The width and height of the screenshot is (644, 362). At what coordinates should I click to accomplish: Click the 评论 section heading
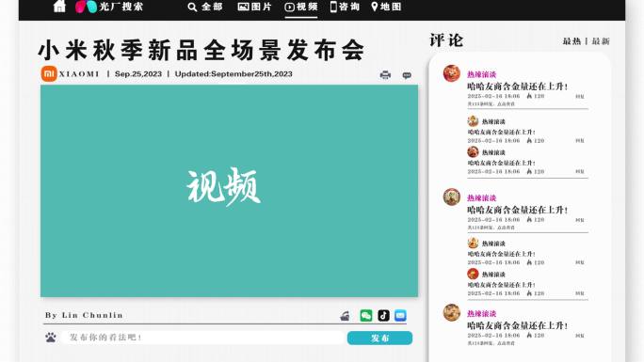(x=446, y=40)
